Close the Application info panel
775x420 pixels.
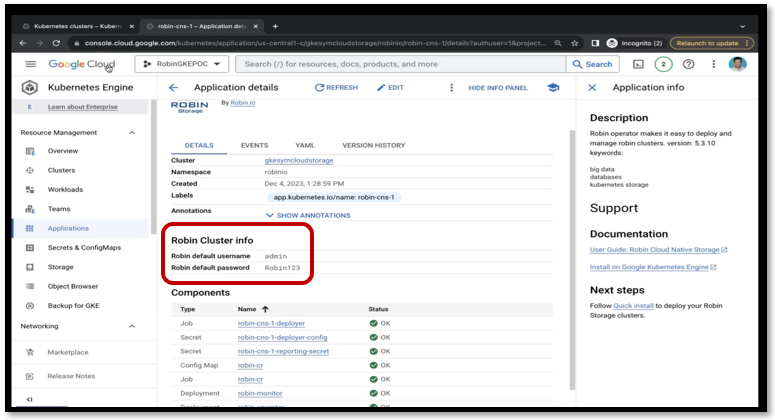tap(592, 87)
